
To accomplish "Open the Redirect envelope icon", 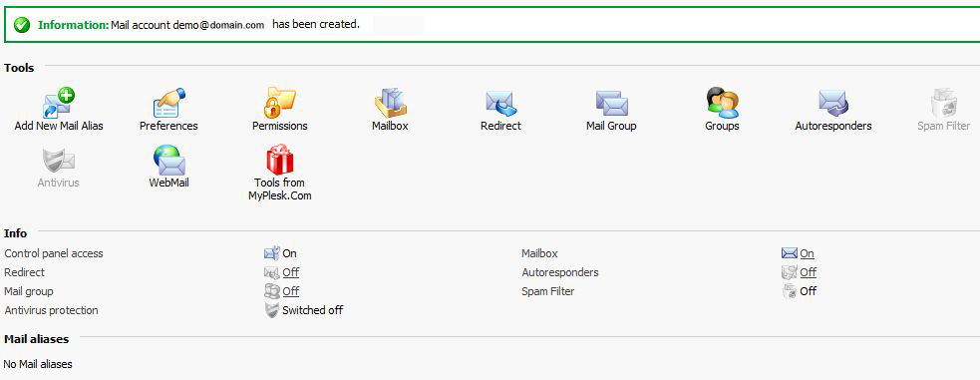I will (x=500, y=103).
